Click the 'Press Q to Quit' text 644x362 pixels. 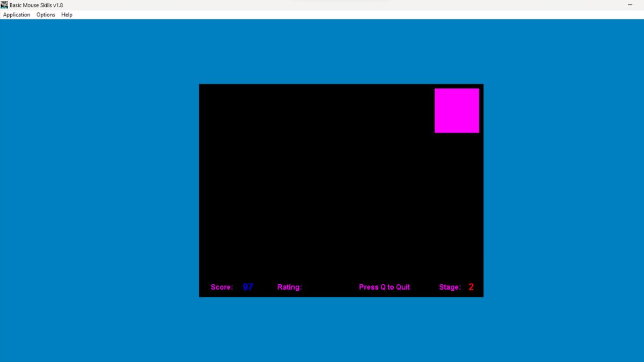pyautogui.click(x=384, y=287)
